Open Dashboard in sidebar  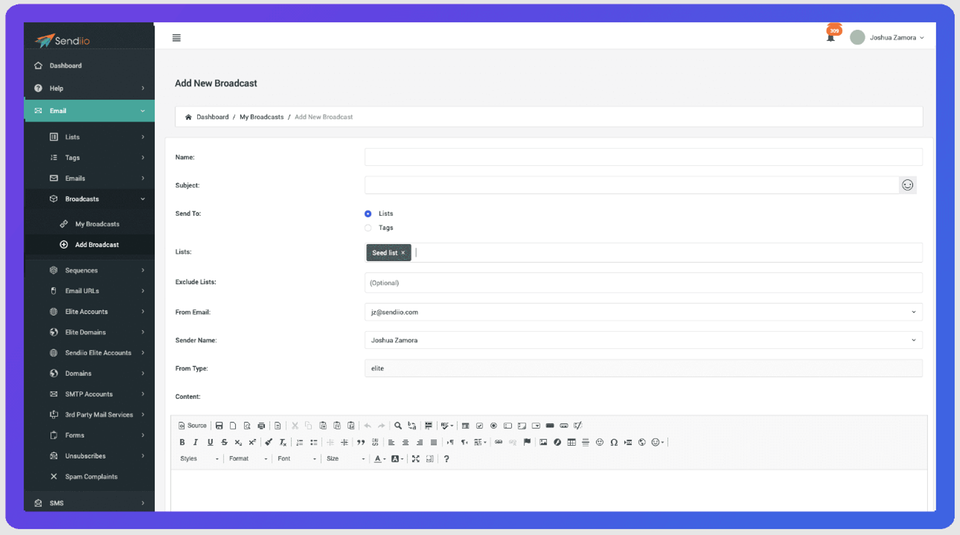[89, 65]
